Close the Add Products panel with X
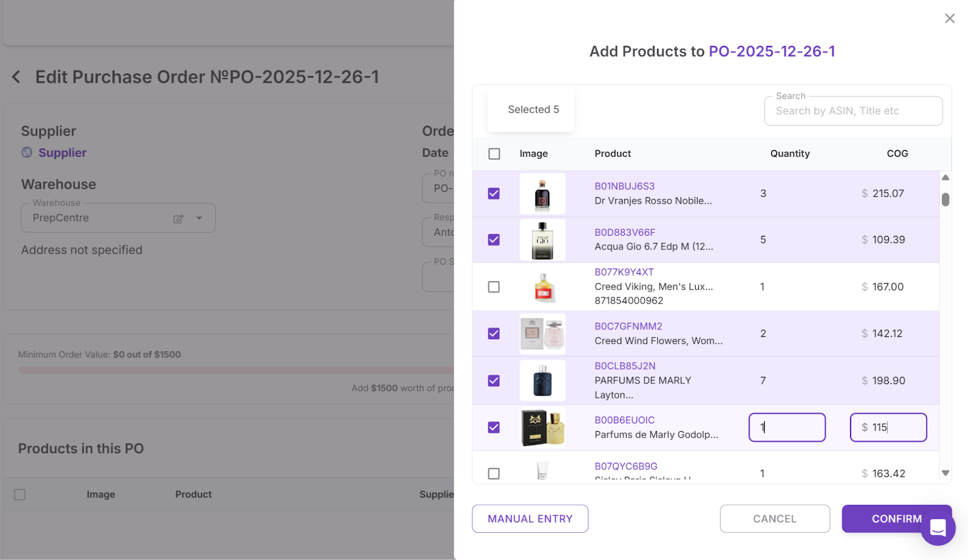The image size is (968, 560). [x=949, y=19]
